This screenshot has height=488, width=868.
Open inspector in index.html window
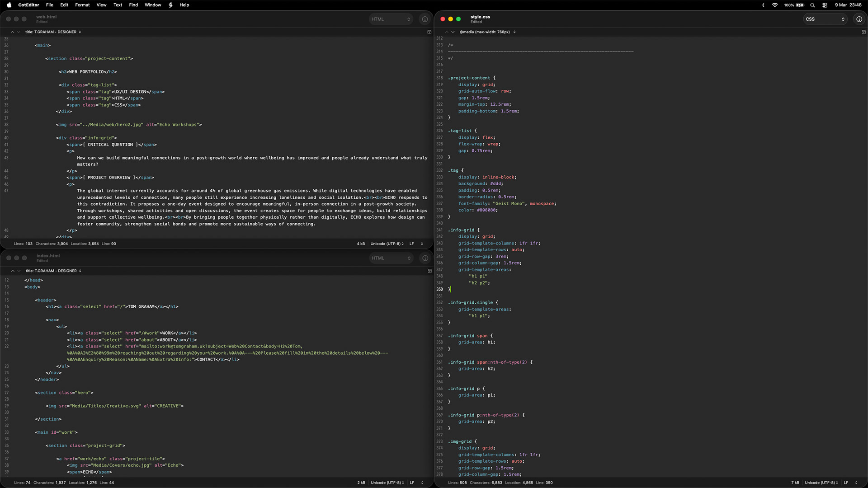[x=425, y=258]
